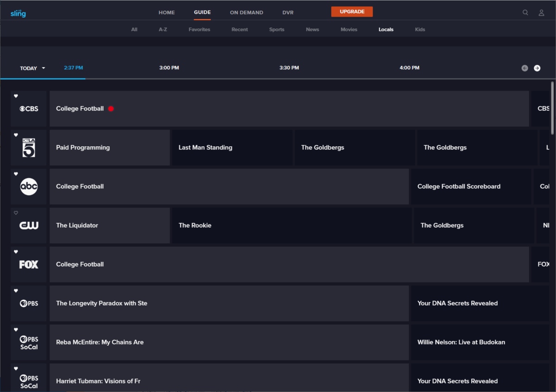Open ON DEMAND tab
Viewport: 556px width, 392px height.
pyautogui.click(x=246, y=12)
